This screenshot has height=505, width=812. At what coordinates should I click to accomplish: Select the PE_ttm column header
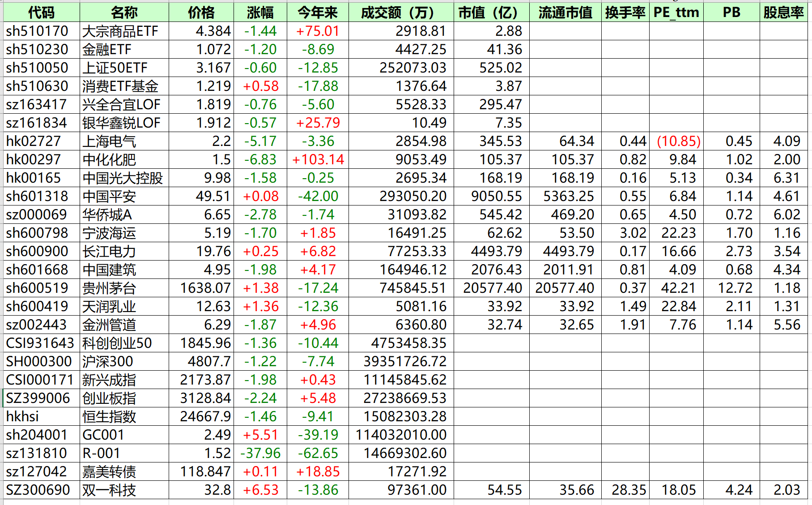676,13
